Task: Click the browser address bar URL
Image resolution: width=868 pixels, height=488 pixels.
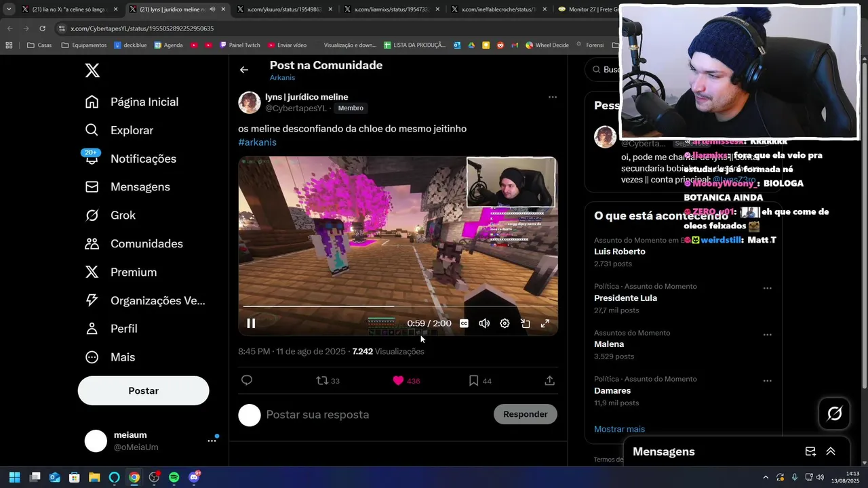Action: click(142, 28)
